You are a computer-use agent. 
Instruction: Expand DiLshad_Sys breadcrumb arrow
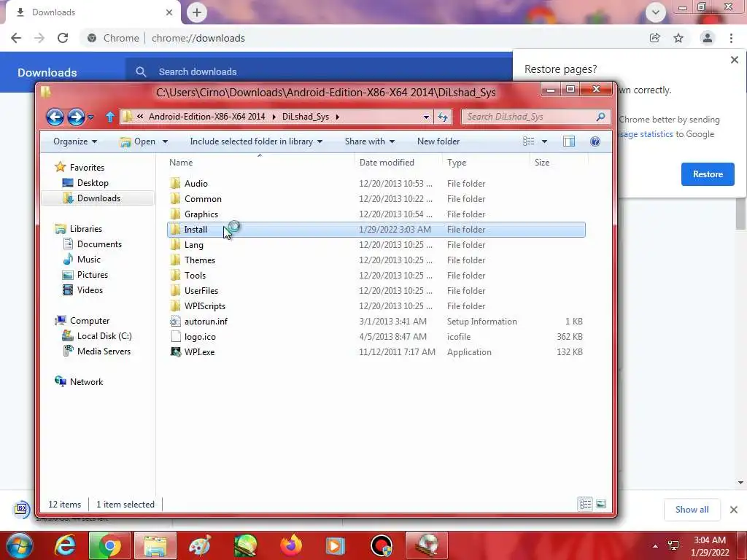click(337, 117)
